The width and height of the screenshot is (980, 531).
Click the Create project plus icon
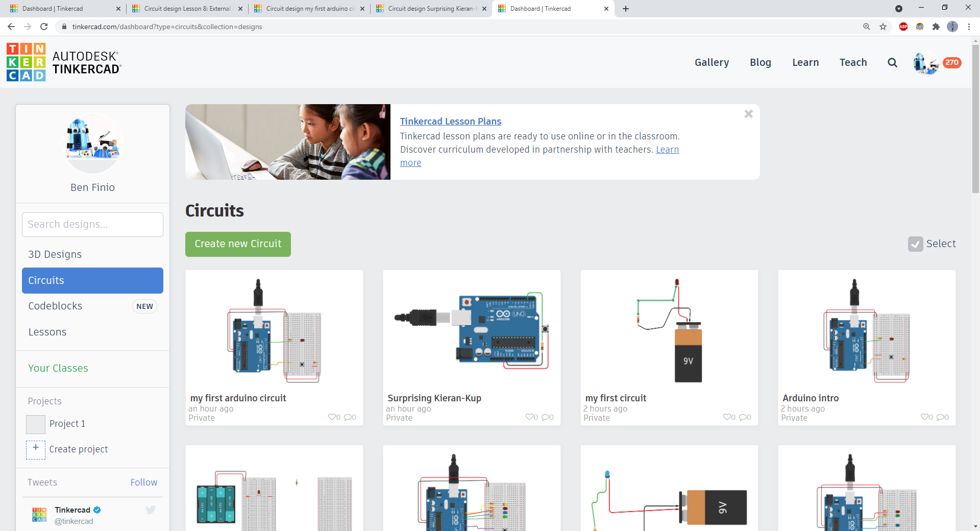(x=35, y=449)
